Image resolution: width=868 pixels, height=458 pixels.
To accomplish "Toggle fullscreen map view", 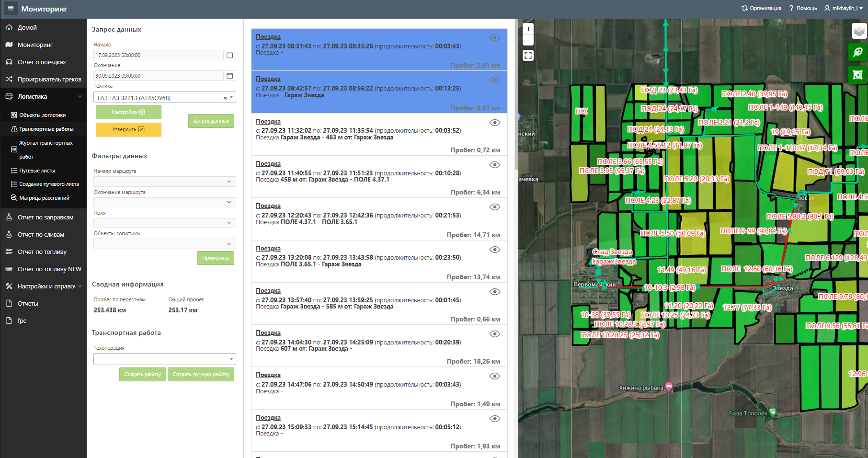I will [x=528, y=56].
